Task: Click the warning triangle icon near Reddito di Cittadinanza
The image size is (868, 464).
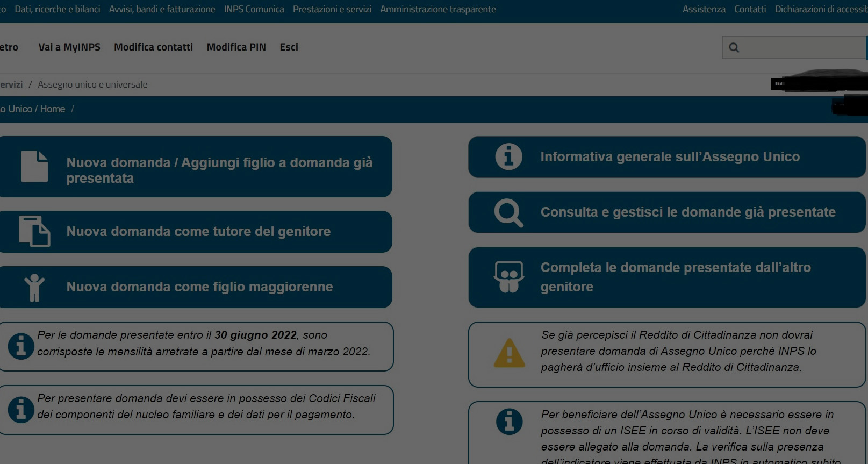Action: pos(509,353)
